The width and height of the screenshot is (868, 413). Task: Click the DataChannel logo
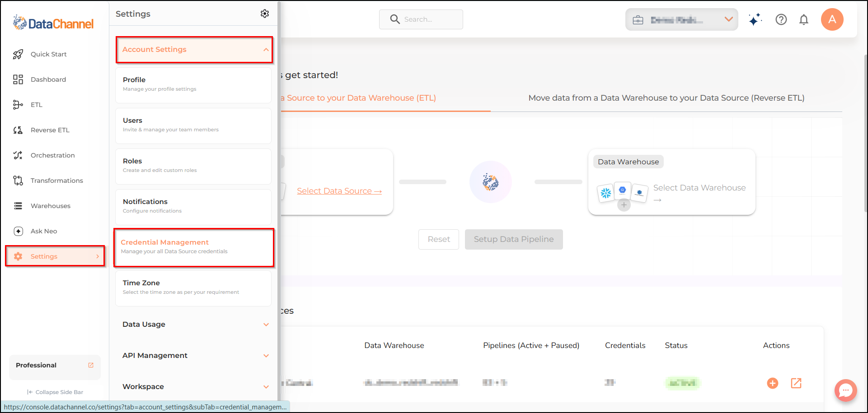[53, 23]
